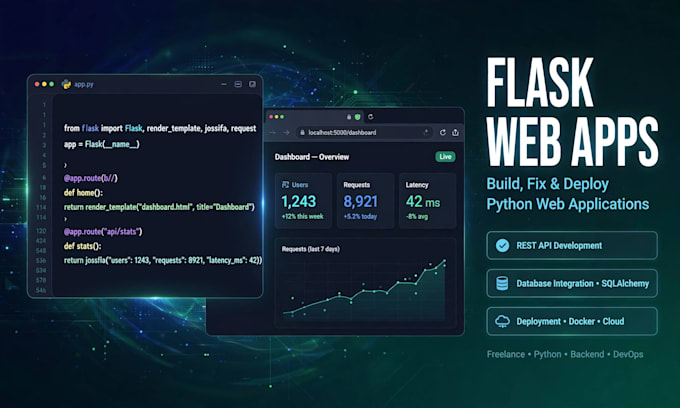Screen dimensions: 680x408
Task: Open the REST API Development feature button
Action: click(572, 245)
